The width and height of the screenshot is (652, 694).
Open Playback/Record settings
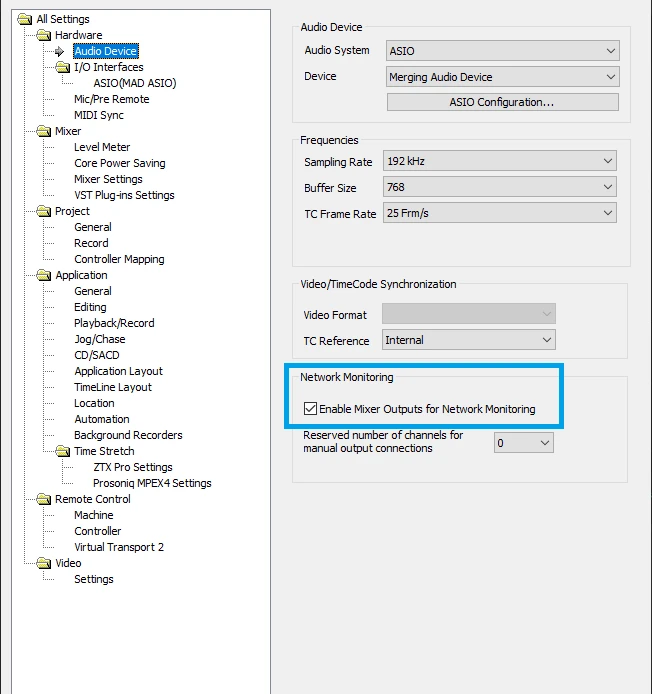[114, 323]
